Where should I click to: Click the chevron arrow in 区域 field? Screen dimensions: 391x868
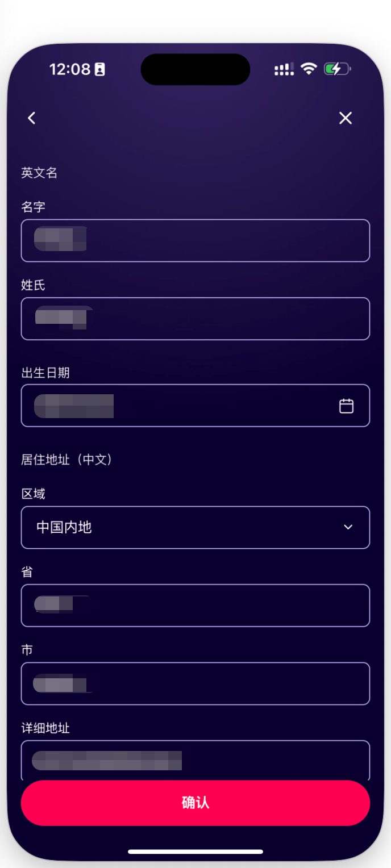click(x=348, y=527)
